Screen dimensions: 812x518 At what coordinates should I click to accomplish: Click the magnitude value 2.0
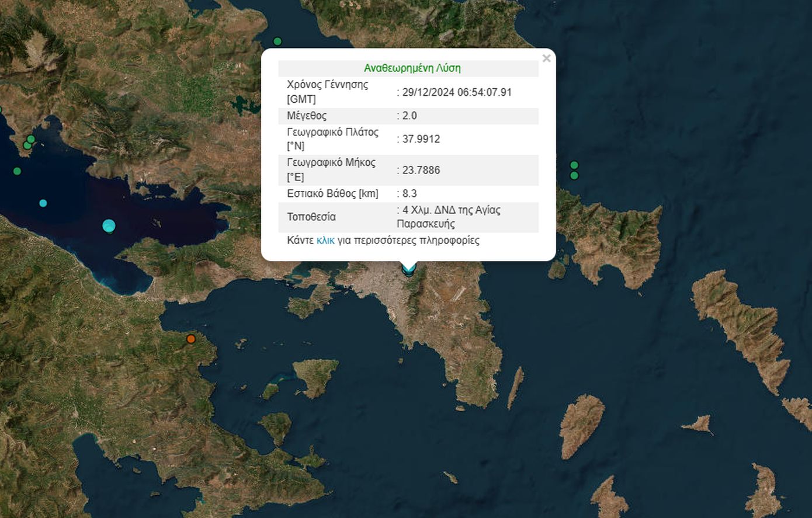pos(410,116)
